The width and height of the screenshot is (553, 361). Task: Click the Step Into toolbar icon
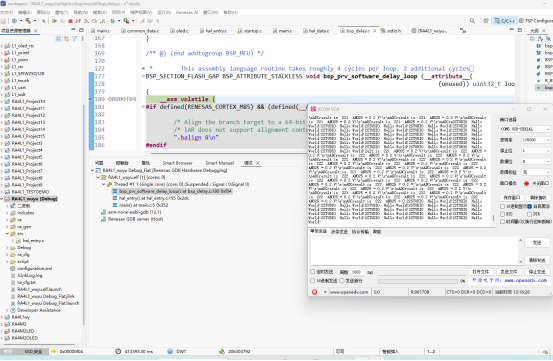click(86, 21)
